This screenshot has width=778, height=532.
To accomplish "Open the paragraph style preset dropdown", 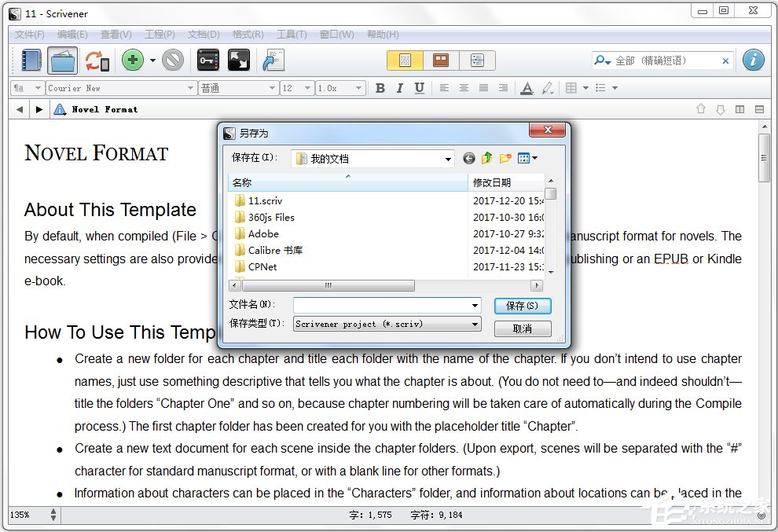I will pos(27,88).
